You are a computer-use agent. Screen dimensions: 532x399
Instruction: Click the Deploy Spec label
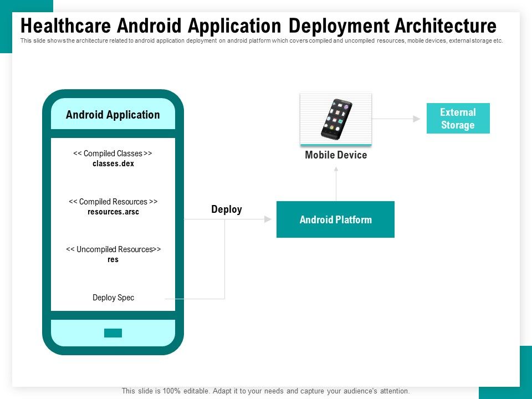point(113,298)
